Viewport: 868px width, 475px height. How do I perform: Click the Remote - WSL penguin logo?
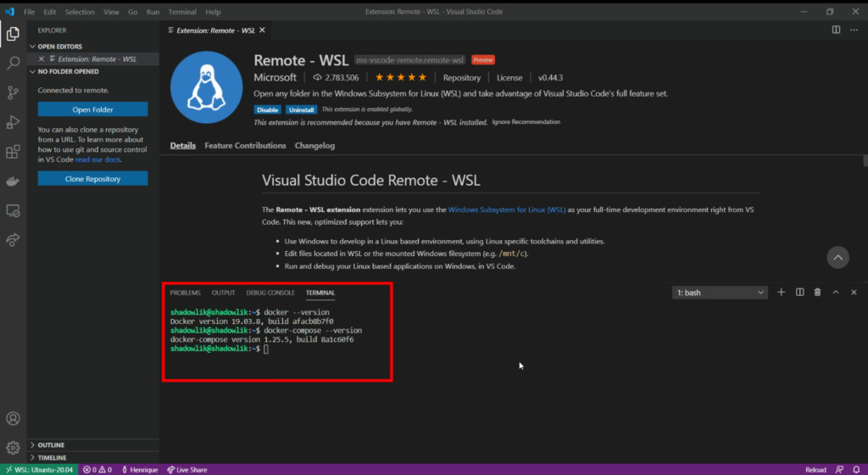(x=206, y=87)
